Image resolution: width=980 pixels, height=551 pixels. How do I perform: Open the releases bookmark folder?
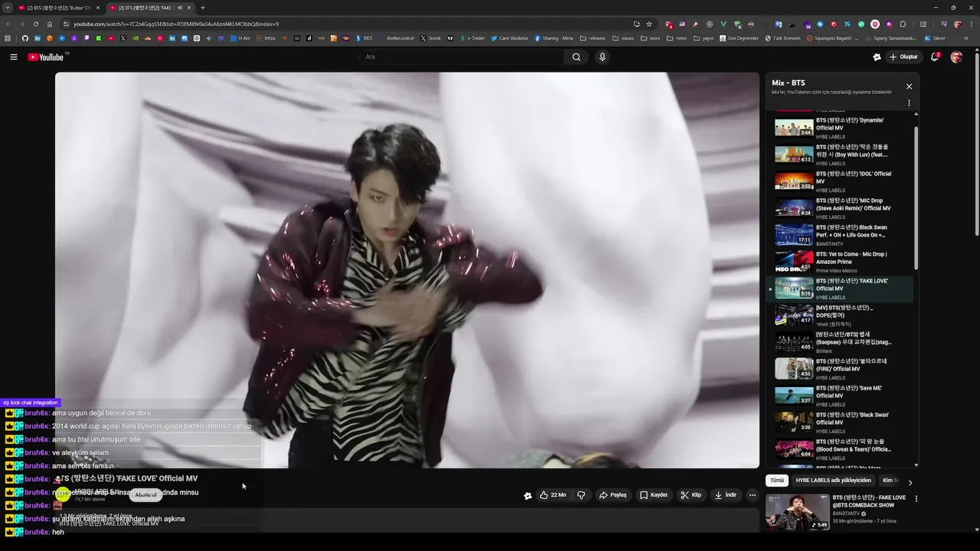coord(593,38)
